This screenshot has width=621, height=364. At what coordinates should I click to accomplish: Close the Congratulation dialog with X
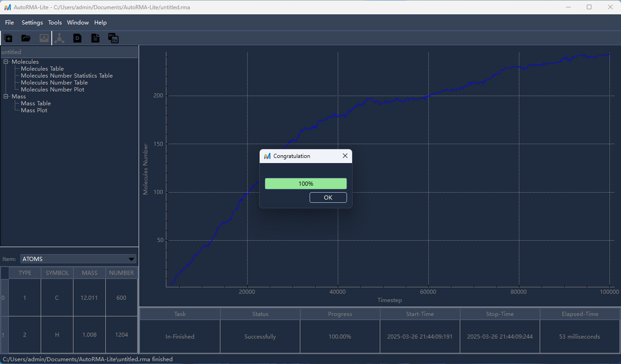point(345,156)
